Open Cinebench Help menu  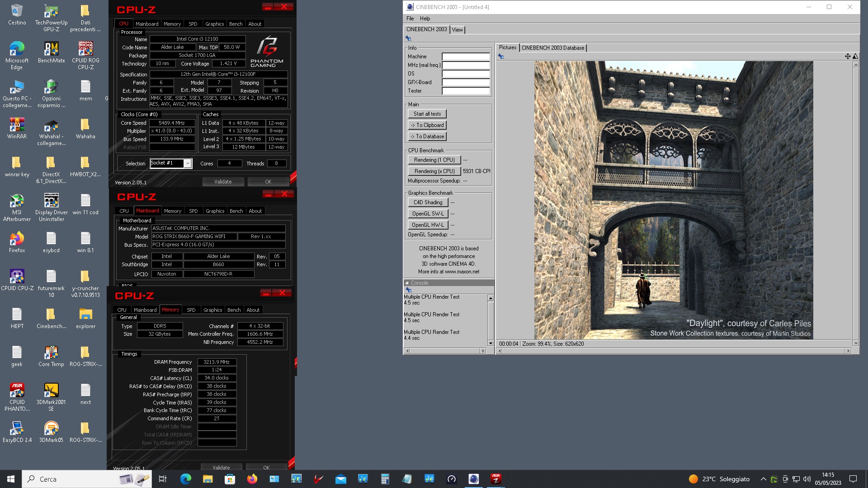click(x=425, y=19)
